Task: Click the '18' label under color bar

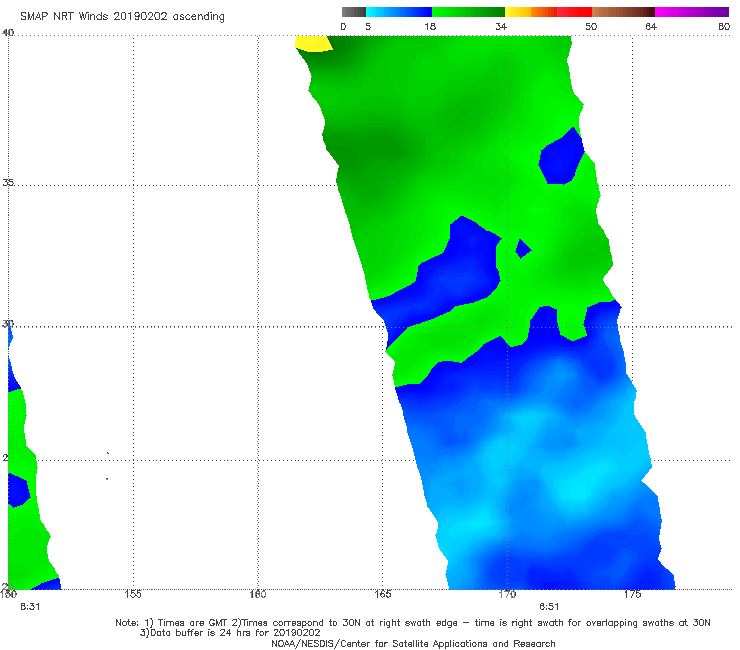Action: (430, 27)
